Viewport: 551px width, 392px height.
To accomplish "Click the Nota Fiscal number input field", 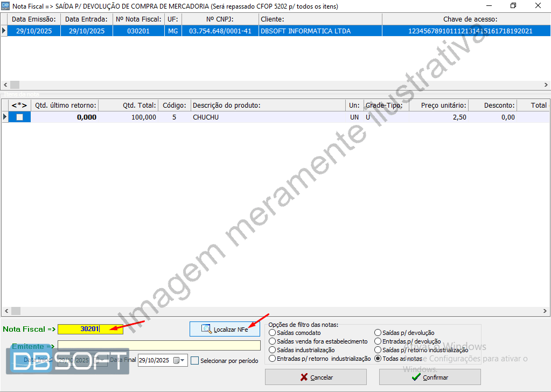I will point(90,329).
